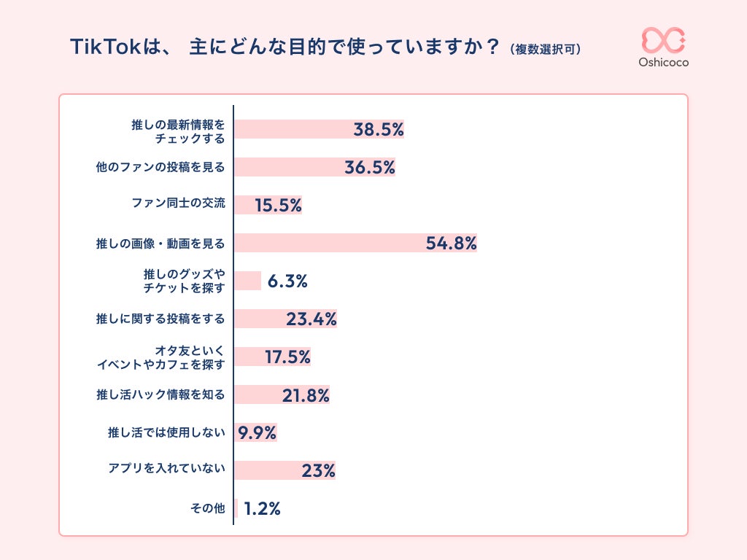Screen dimensions: 747x560
Task: Click the 23.4% value label
Action: (x=311, y=319)
